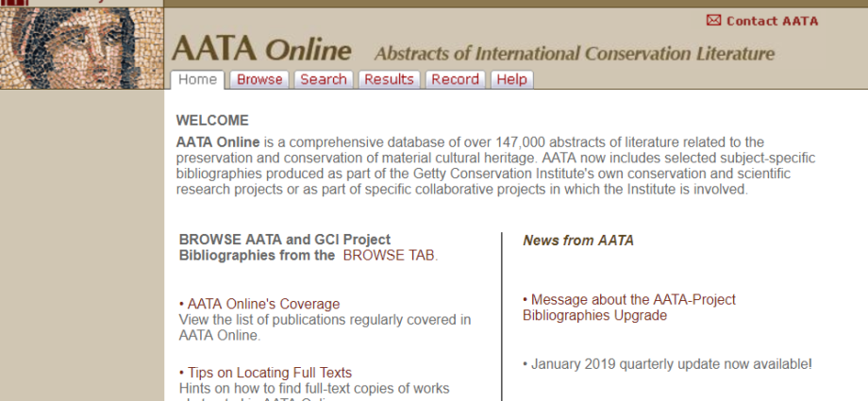
Task: Open the Contact AATA link
Action: coord(772,21)
